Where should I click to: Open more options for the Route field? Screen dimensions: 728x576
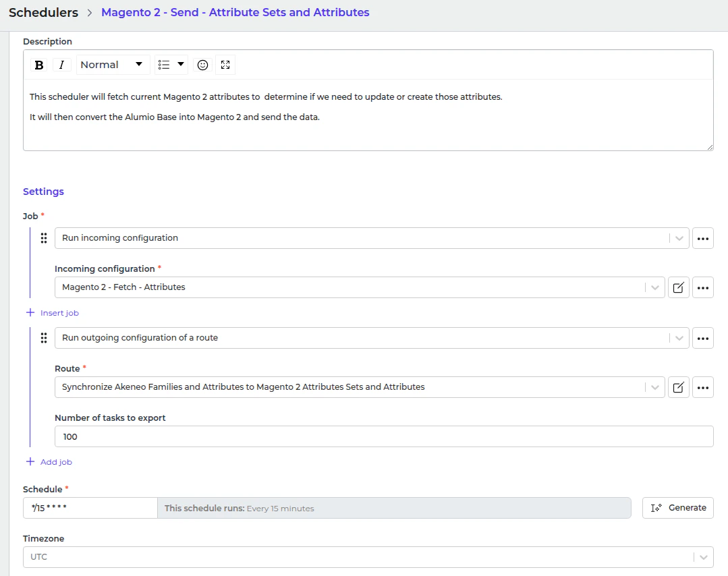[703, 387]
